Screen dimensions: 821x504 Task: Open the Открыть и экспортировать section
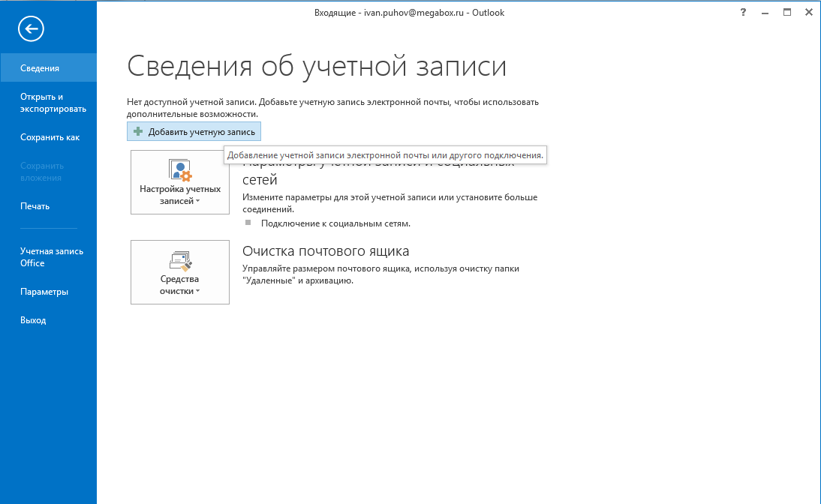tap(53, 103)
